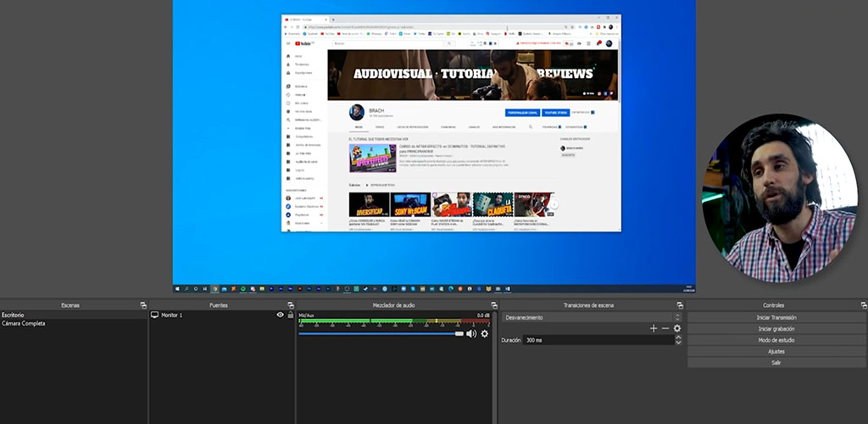Open transition properties gear icon
The image size is (868, 424).
point(677,328)
